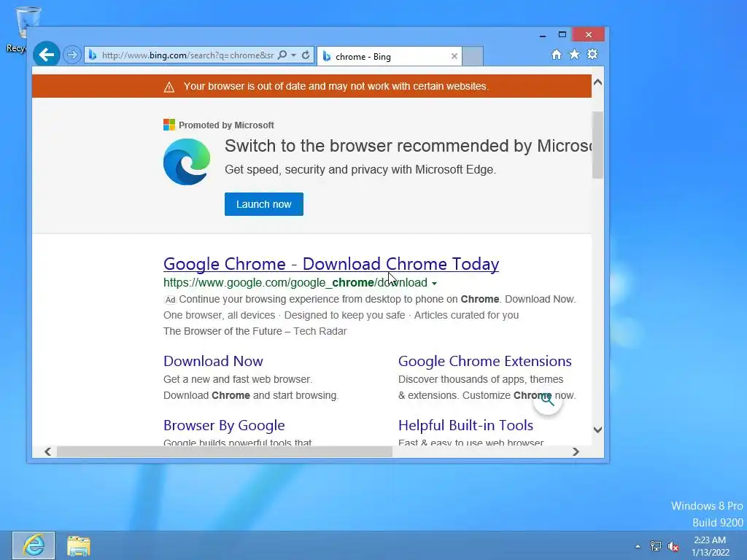Open the Helpful Built-in Tools link

(x=465, y=425)
